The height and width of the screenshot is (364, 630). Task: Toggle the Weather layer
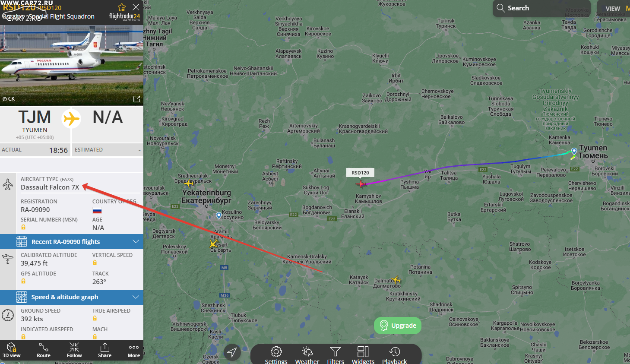click(x=307, y=355)
